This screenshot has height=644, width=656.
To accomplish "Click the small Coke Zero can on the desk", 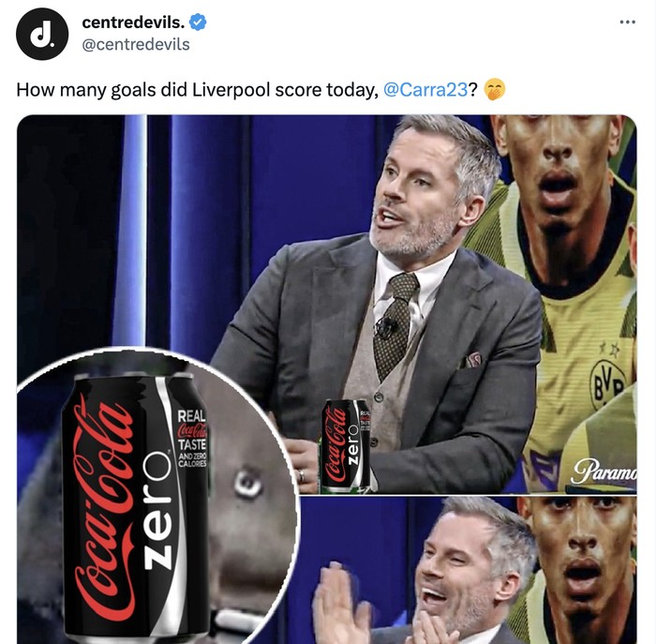I will [345, 445].
